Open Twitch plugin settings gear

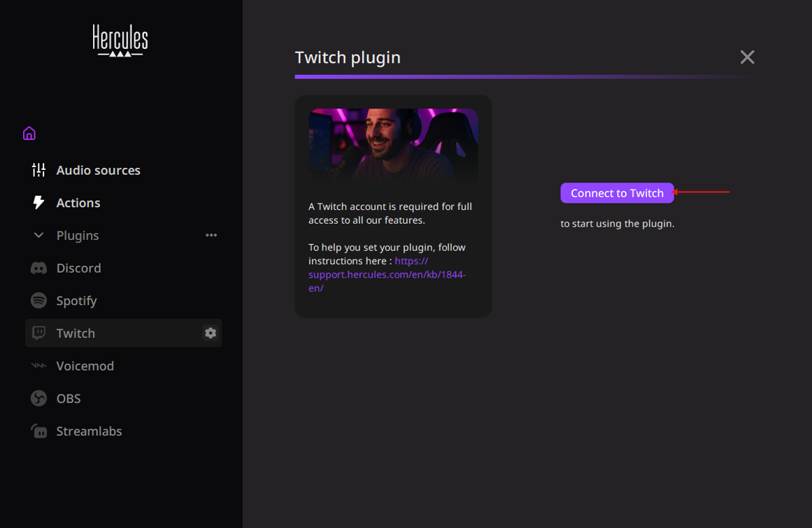coord(211,333)
